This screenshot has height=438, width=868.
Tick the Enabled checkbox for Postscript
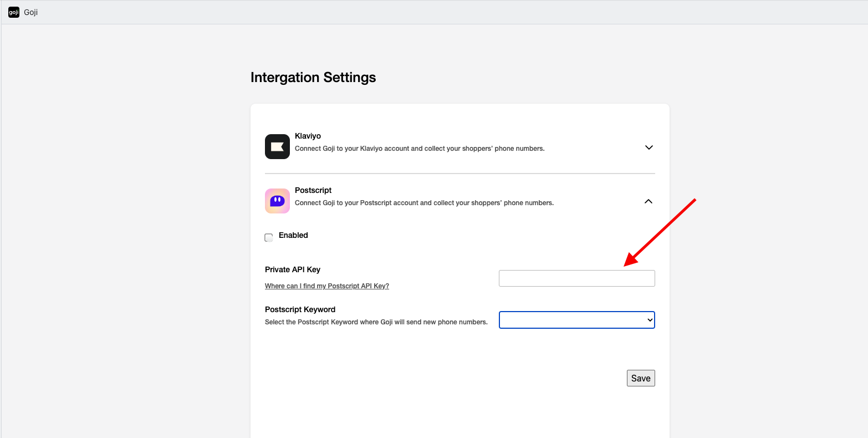(269, 237)
